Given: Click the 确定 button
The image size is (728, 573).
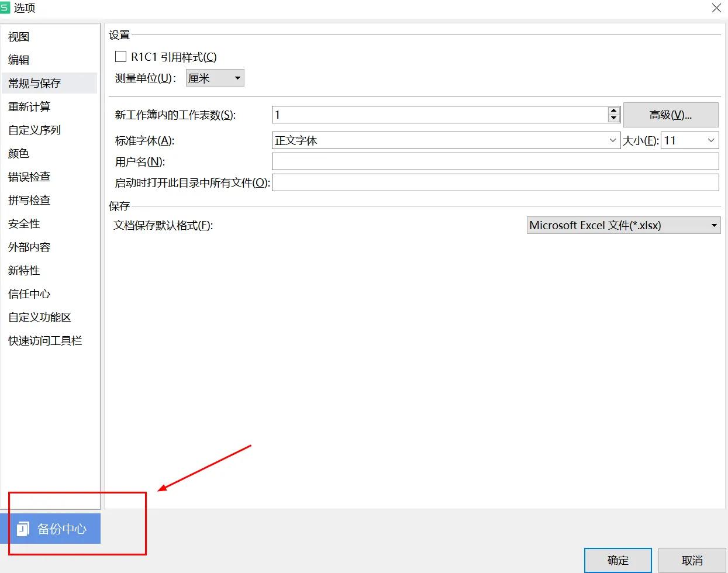Looking at the screenshot, I should point(618,560).
